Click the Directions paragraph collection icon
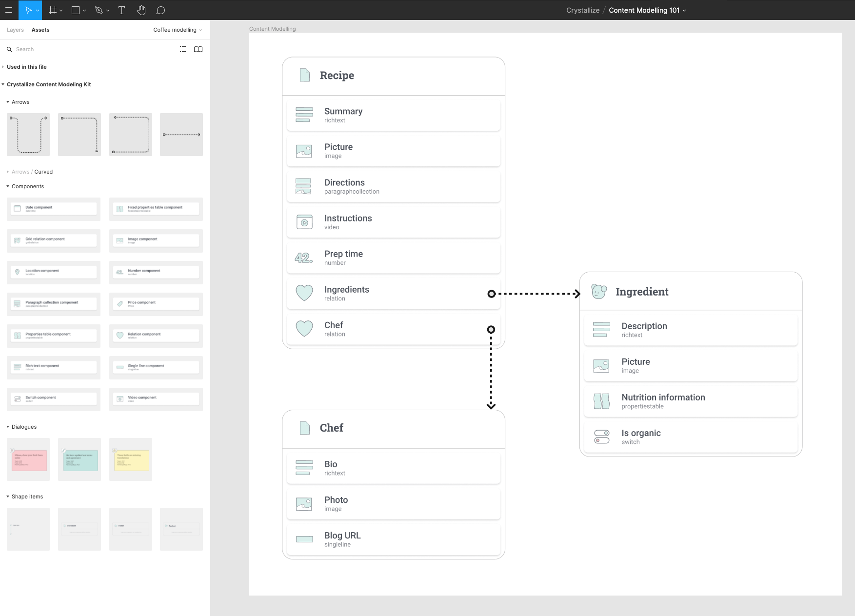 (303, 186)
